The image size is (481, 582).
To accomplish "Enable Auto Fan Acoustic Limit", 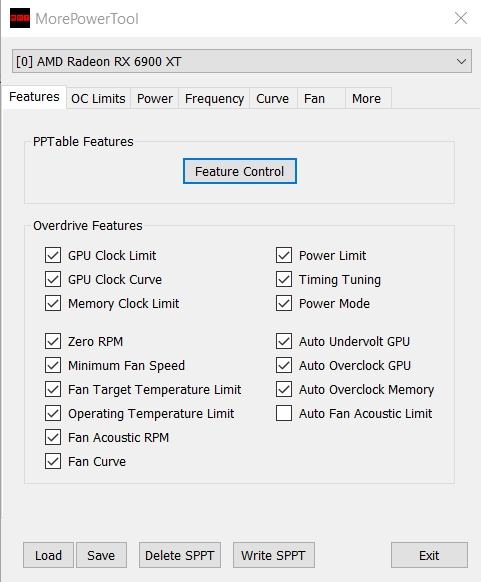I will tap(284, 413).
